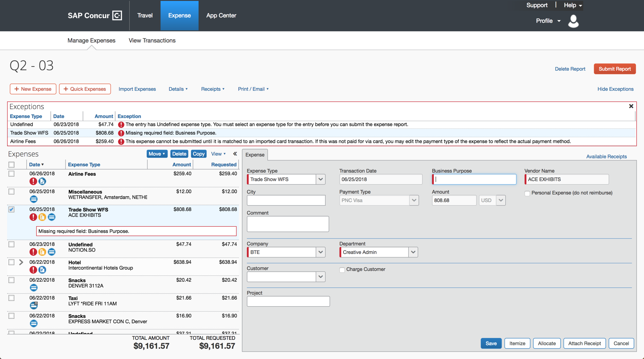Click the Available Receipts link
This screenshot has width=644, height=359.
tap(606, 157)
